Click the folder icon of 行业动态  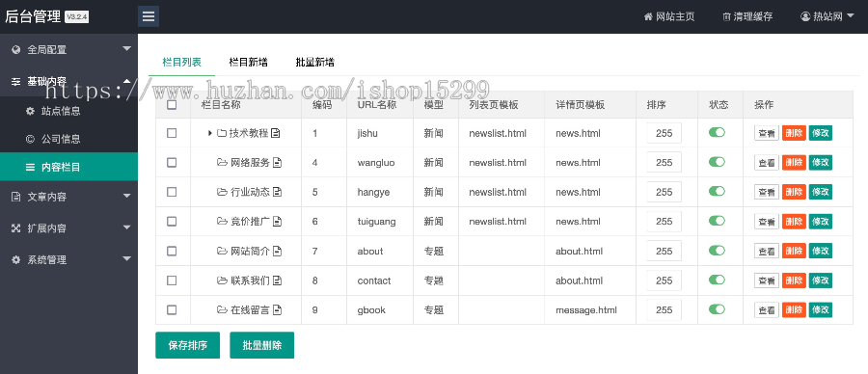[222, 192]
